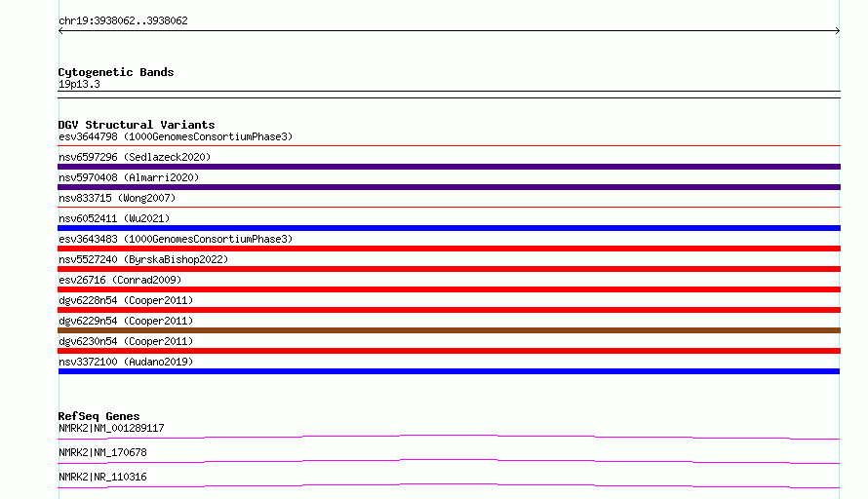
Task: Open variant dgv6228n54 (Cooper2011)
Action: pos(126,300)
